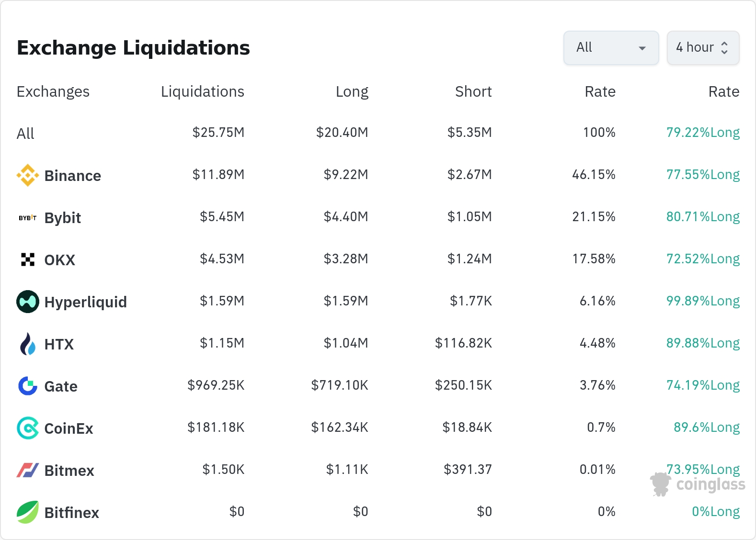Click the 4 hour selector arrows
Viewport: 756px width, 540px height.
724,48
